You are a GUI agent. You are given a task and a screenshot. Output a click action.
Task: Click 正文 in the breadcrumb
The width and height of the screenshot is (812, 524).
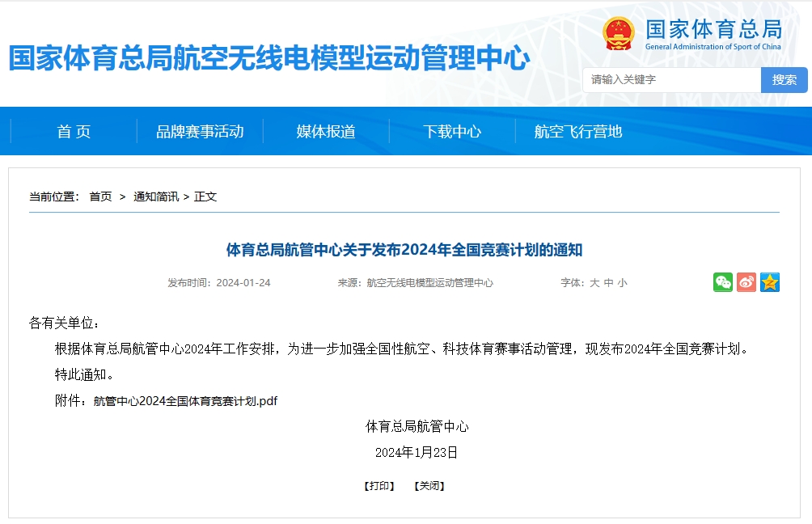[205, 196]
